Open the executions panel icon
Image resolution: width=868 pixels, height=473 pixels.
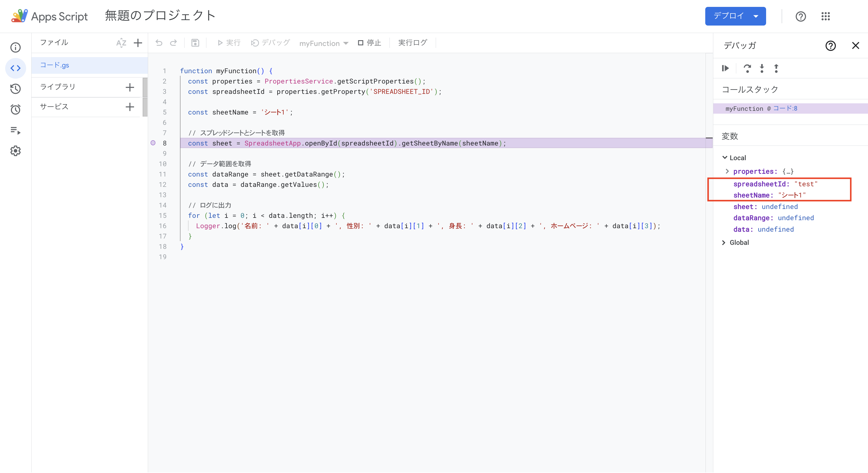tap(15, 131)
